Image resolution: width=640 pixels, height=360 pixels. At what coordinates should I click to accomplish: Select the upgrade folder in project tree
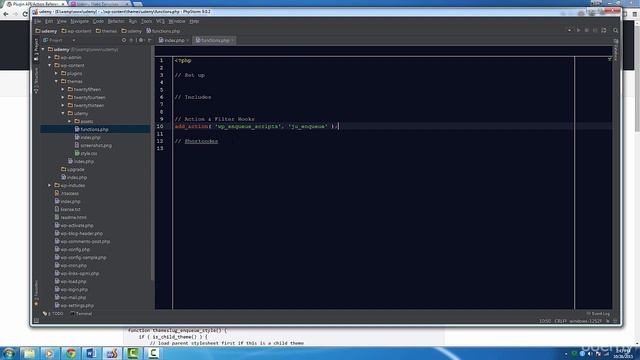pyautogui.click(x=73, y=169)
